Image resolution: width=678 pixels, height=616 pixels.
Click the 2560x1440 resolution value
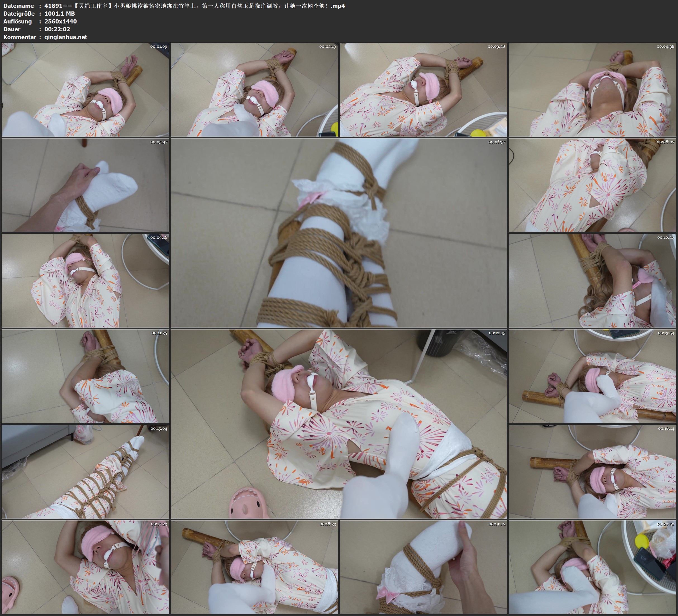coord(61,21)
